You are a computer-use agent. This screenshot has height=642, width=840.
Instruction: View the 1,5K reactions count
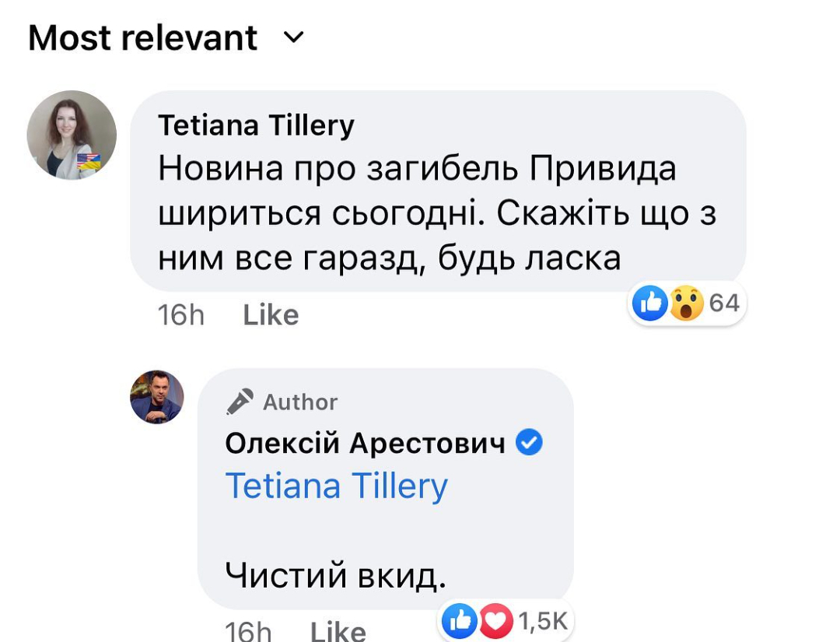[x=543, y=620]
